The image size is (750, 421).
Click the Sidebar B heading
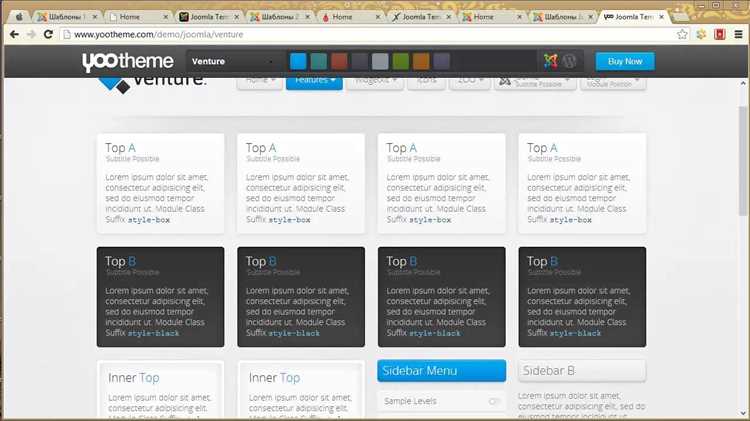[x=549, y=371]
